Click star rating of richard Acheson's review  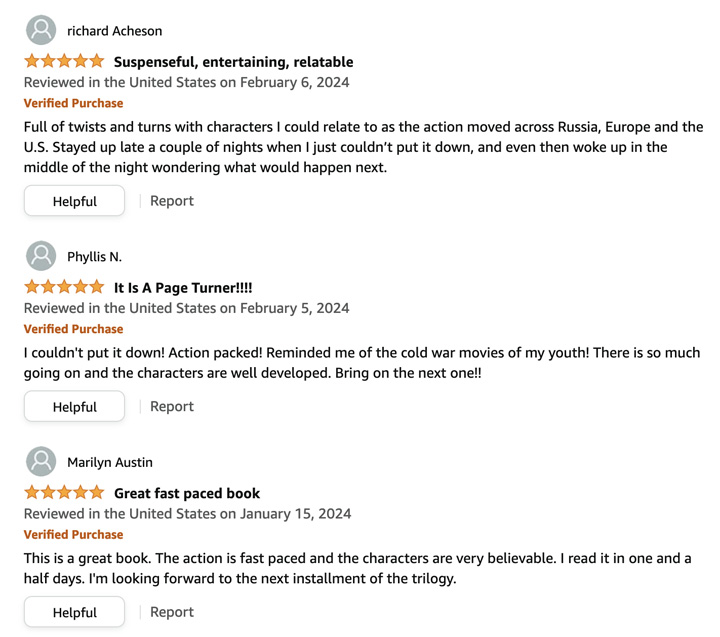[64, 61]
